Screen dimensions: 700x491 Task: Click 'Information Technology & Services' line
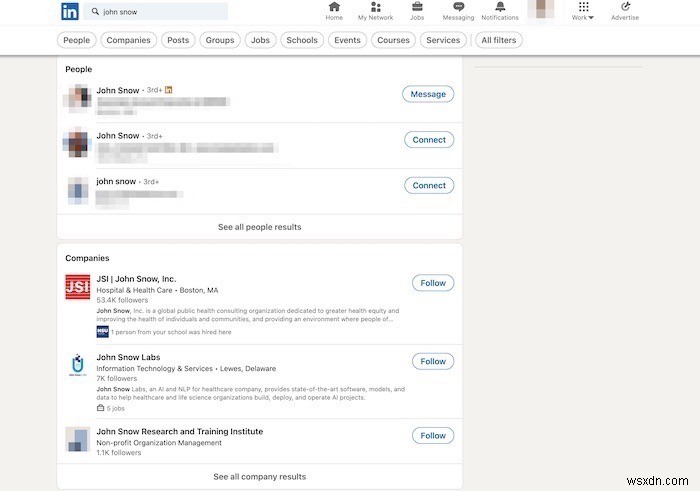(x=186, y=369)
